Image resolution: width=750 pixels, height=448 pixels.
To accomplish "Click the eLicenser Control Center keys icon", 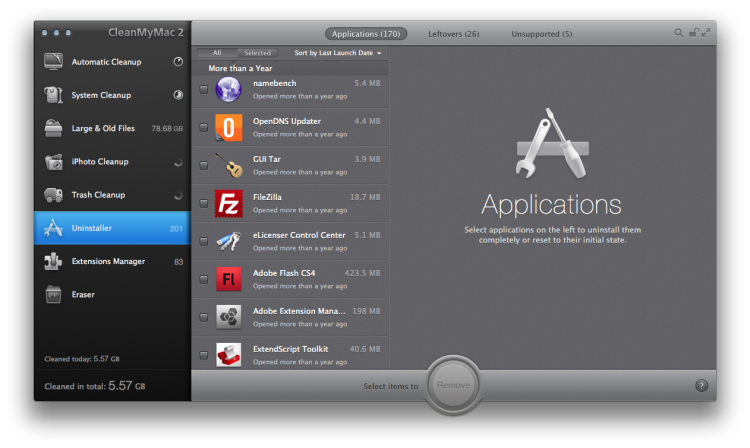I will point(228,241).
